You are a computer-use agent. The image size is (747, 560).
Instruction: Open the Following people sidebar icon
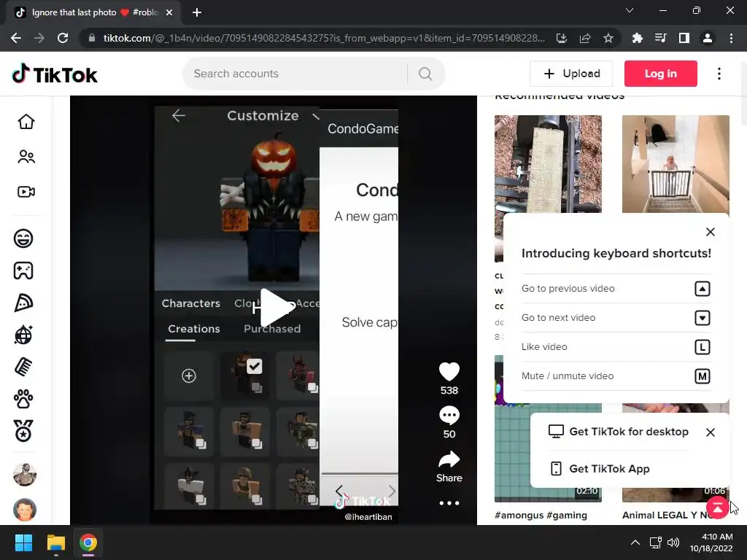(26, 157)
